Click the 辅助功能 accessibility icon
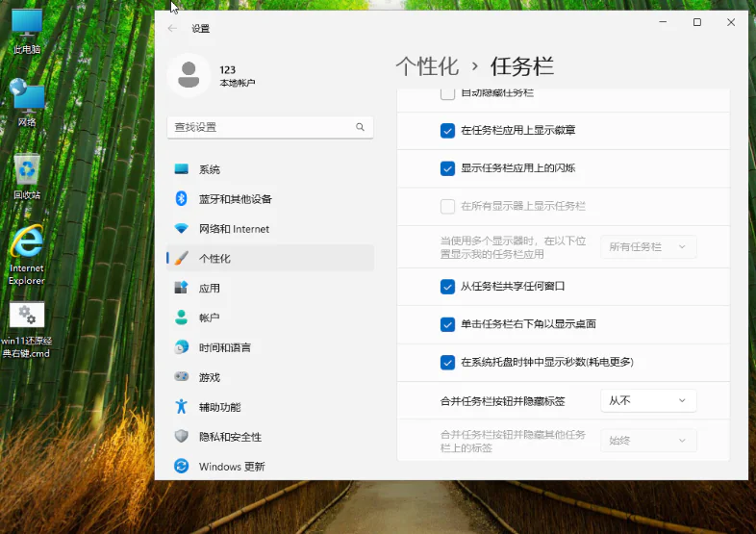 pyautogui.click(x=181, y=407)
